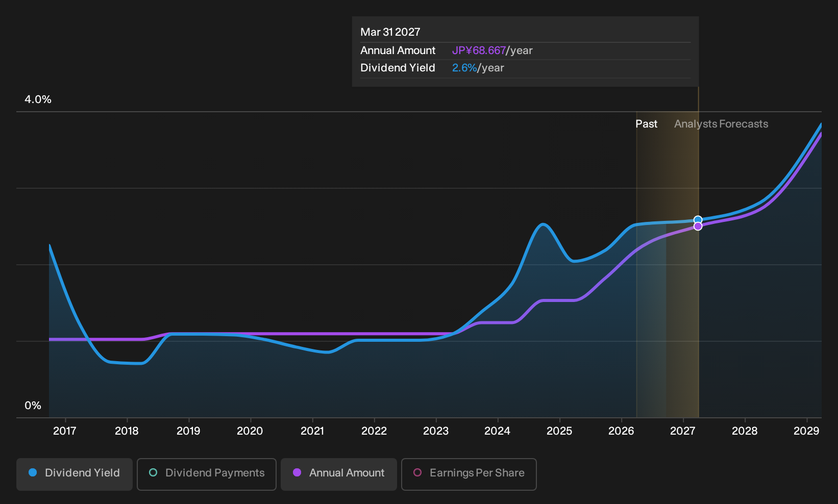Select the blue data point marker on chart
Screen dimensions: 838x504
(698, 220)
